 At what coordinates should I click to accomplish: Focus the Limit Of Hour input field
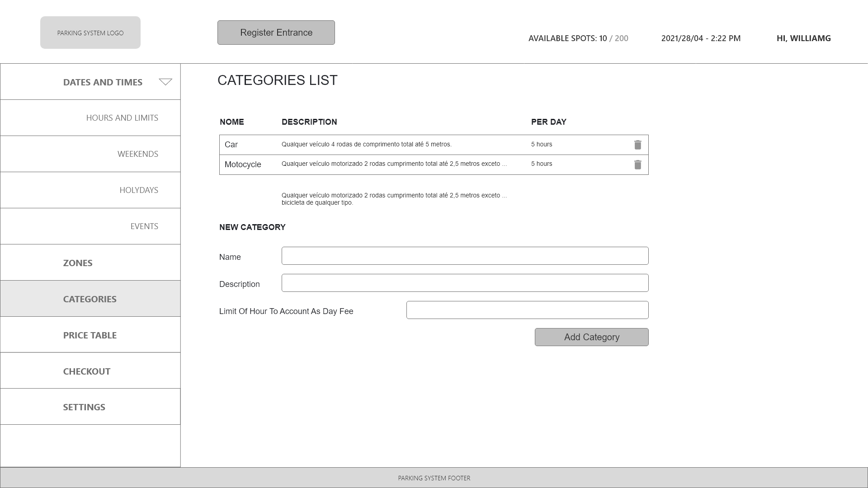pos(527,310)
